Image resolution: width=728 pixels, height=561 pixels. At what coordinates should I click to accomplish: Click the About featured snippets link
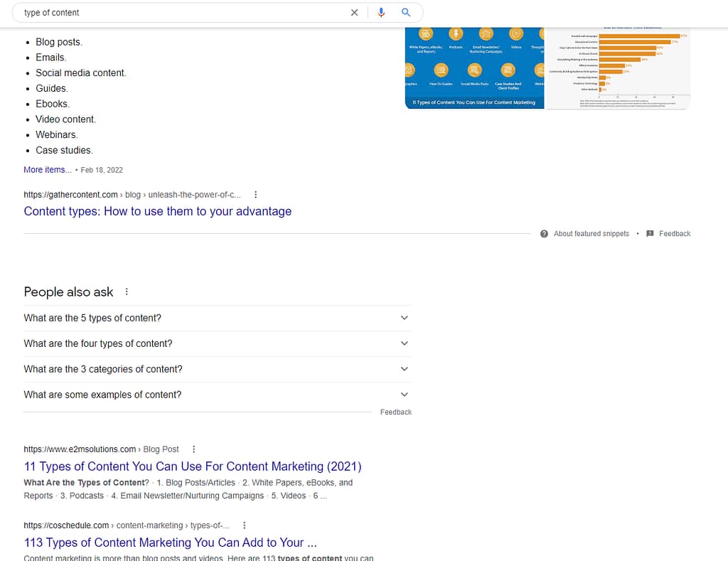591,234
